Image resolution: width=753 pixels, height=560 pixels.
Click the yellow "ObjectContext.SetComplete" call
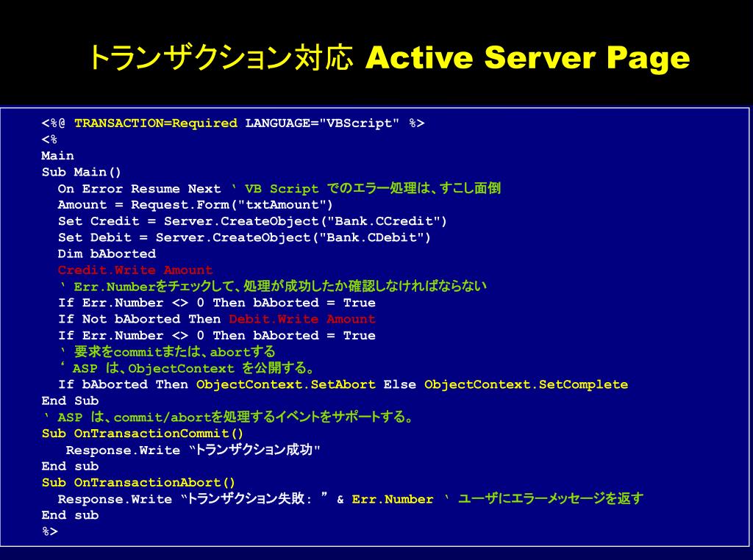[x=526, y=384]
